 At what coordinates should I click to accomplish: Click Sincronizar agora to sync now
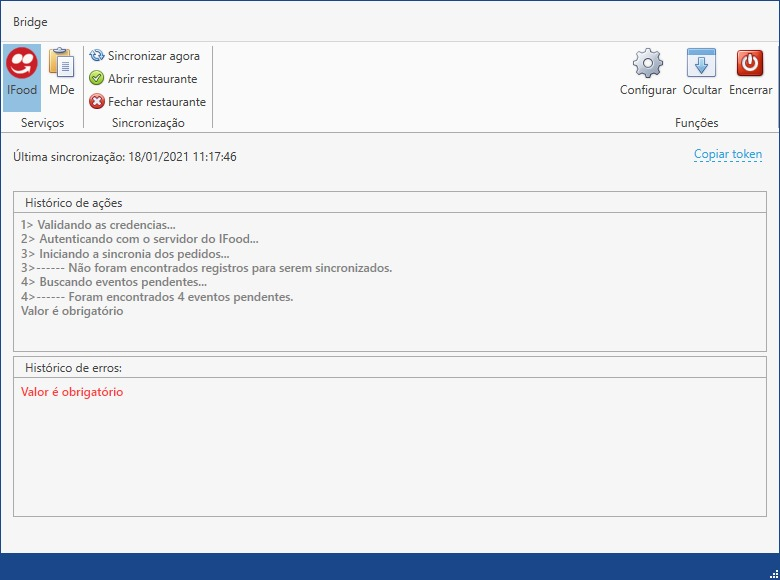[x=144, y=56]
